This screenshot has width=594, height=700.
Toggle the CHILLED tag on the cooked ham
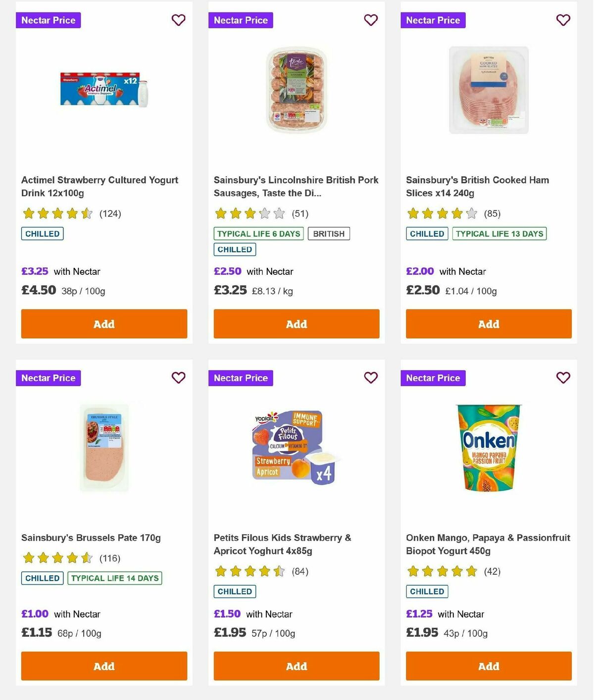[427, 234]
